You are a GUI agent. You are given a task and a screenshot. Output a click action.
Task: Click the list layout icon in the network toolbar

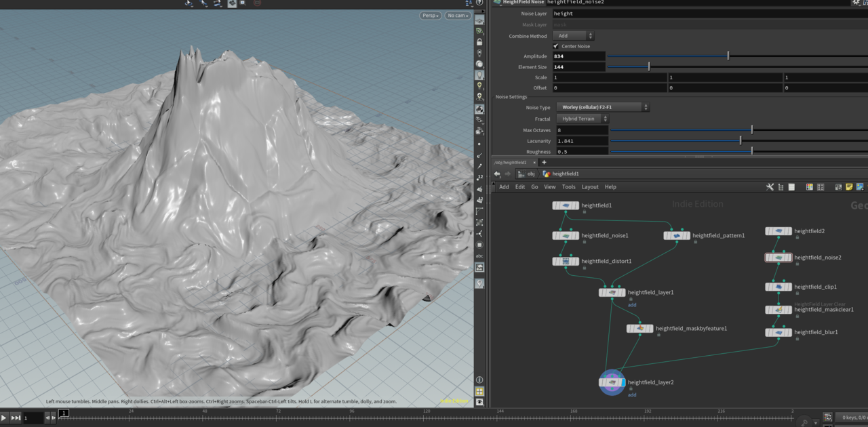(x=791, y=186)
